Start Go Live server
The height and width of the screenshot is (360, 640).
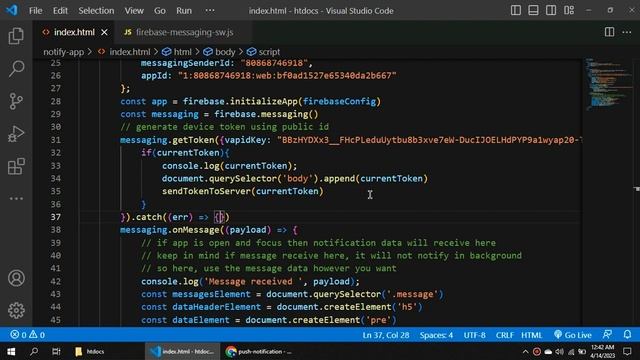[x=573, y=335]
